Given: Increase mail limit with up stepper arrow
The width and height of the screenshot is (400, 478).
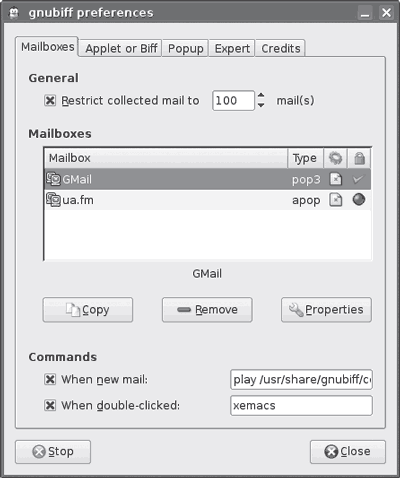Looking at the screenshot, I should [261, 95].
